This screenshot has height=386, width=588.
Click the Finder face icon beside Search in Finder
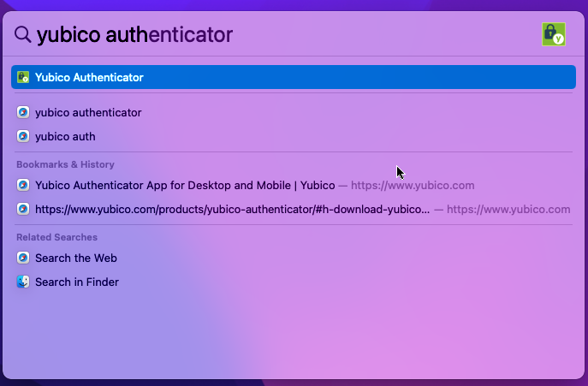pyautogui.click(x=23, y=282)
